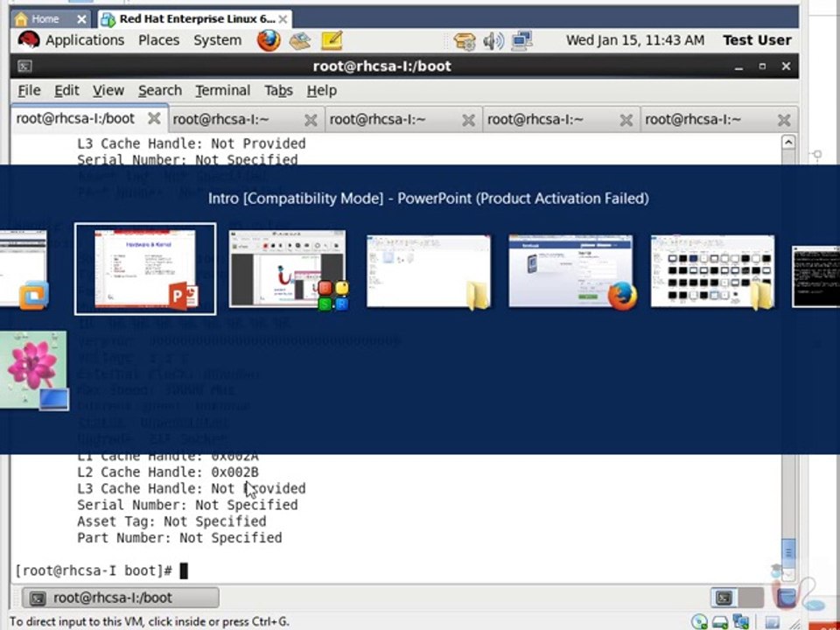Open the Evolution mail launcher icon
This screenshot has width=840, height=630.
(x=300, y=41)
